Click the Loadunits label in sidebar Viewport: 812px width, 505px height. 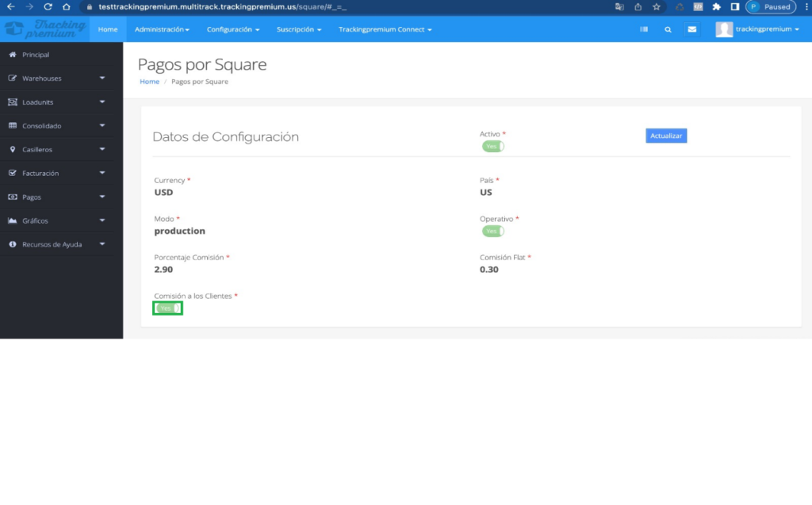(38, 102)
